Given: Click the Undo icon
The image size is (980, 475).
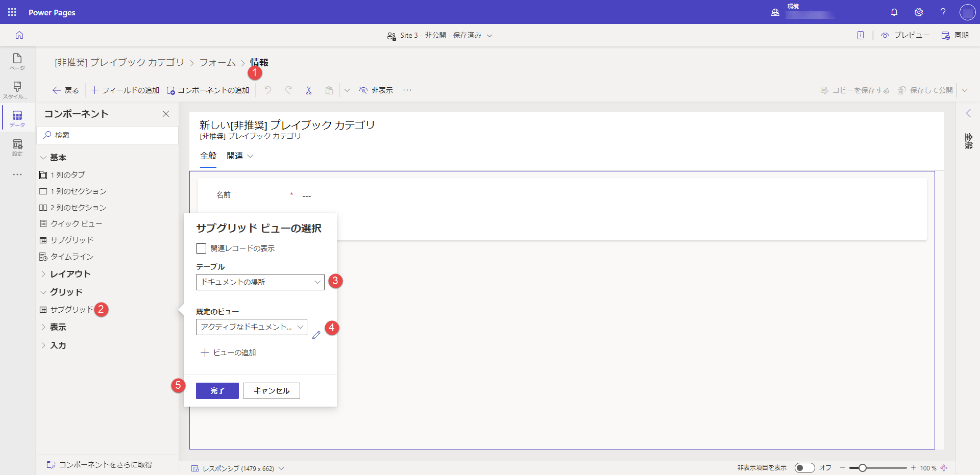Looking at the screenshot, I should tap(268, 90).
